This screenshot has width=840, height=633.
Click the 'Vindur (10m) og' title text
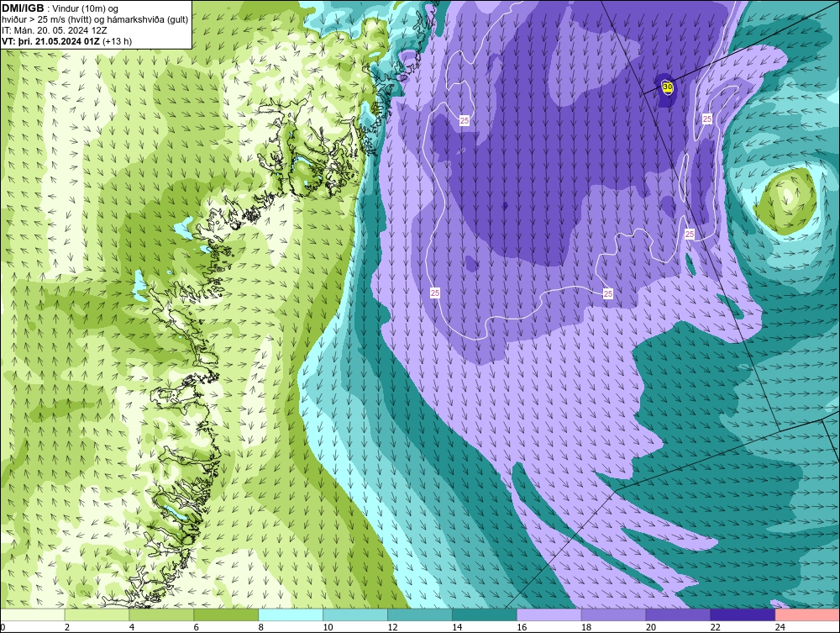tap(87, 9)
